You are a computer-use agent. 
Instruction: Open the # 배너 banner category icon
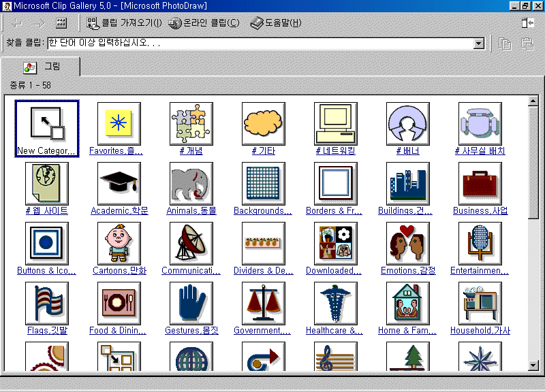point(408,124)
